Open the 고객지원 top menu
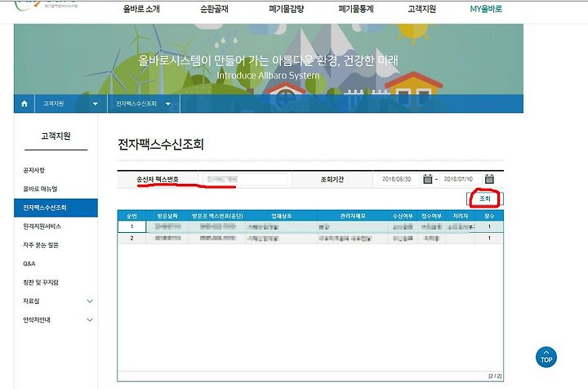The image size is (588, 389). 422,9
